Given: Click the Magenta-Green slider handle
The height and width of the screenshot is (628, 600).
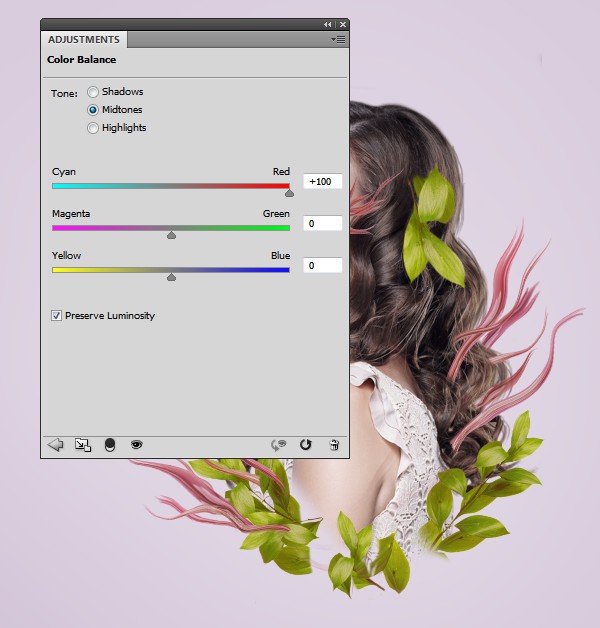Looking at the screenshot, I should (171, 236).
